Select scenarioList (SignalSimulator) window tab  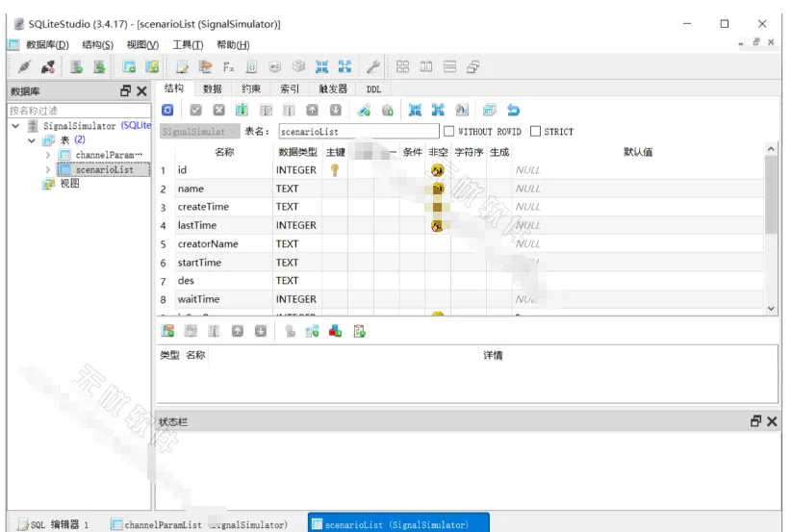click(398, 523)
